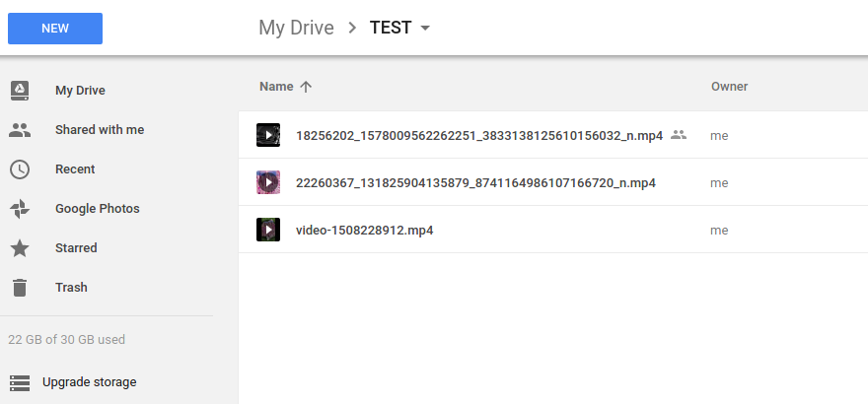868x404 pixels.
Task: Open the TEST folder dropdown arrow
Action: [425, 28]
